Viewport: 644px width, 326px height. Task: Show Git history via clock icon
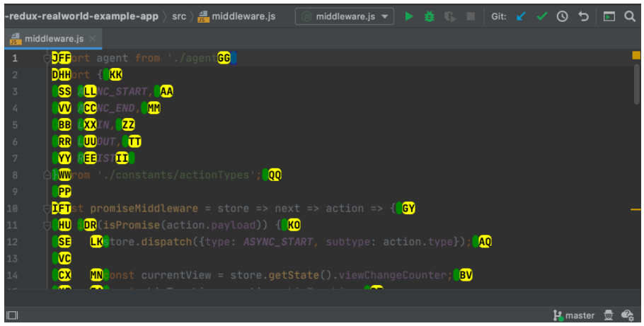tap(563, 16)
